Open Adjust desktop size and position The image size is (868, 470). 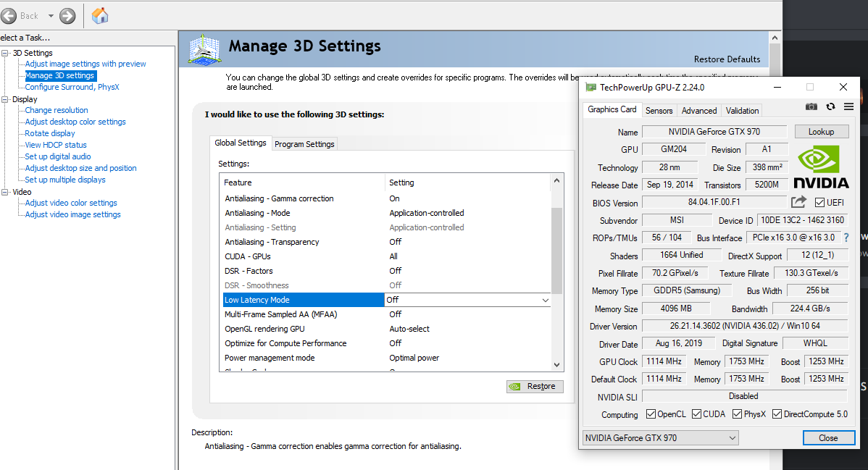click(81, 169)
